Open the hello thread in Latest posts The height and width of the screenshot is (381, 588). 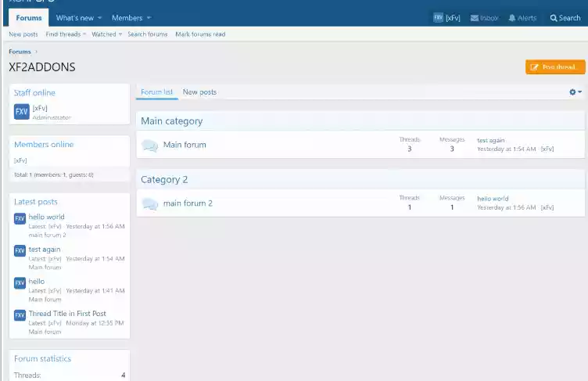37,281
